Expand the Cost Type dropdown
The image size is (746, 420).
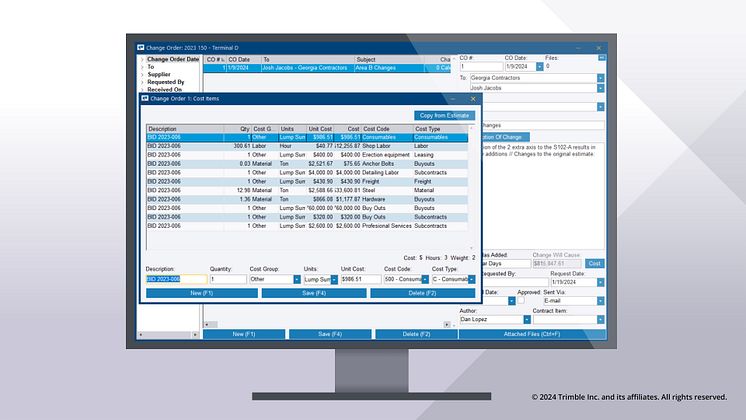click(471, 280)
